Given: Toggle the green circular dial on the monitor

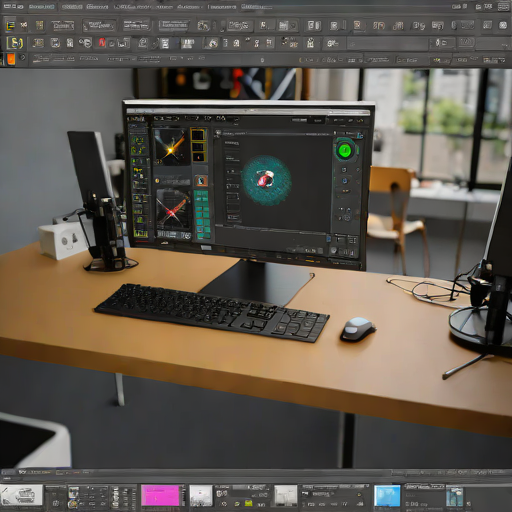Looking at the screenshot, I should tap(345, 150).
